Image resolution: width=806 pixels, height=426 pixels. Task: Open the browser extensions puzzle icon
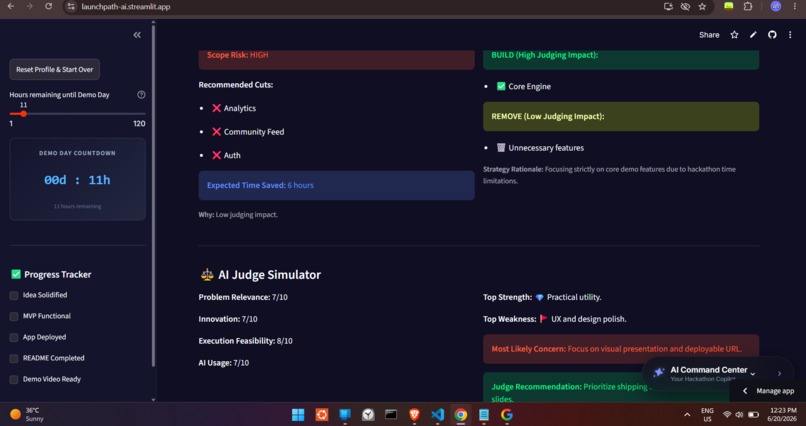click(748, 7)
